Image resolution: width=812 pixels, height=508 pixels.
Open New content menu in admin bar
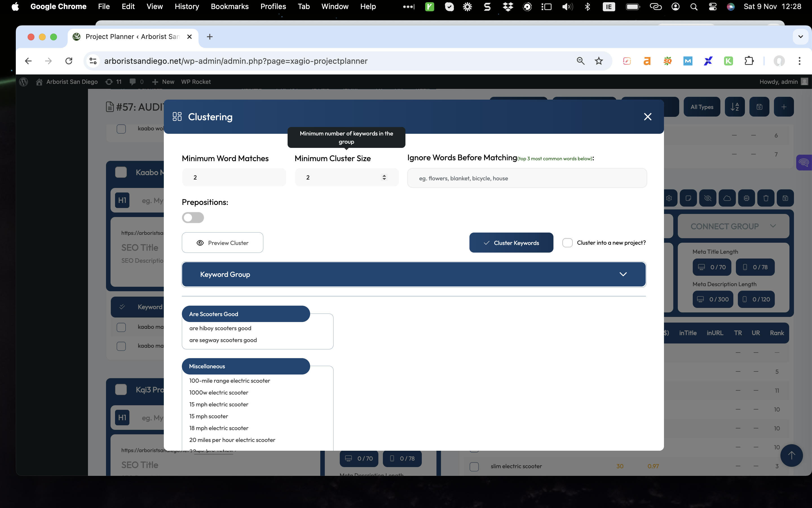(x=163, y=82)
